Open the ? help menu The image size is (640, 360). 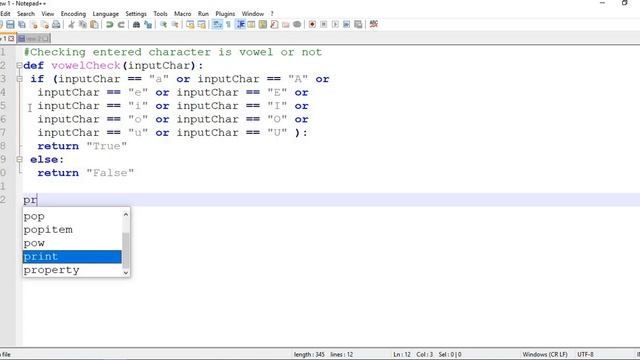pyautogui.click(x=272, y=13)
